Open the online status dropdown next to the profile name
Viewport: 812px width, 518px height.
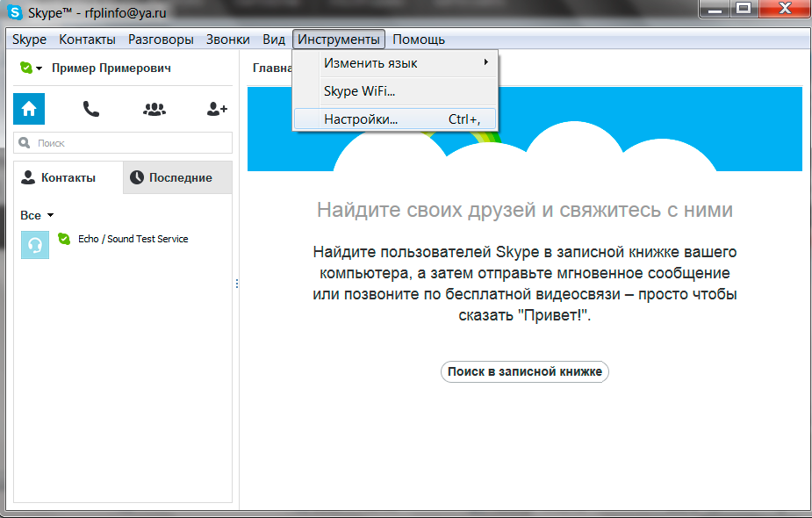pyautogui.click(x=31, y=68)
